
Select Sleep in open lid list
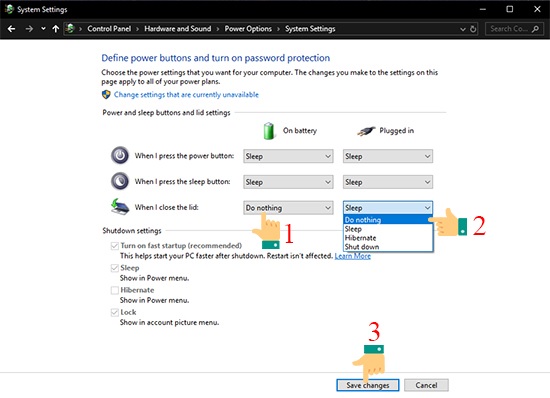(x=388, y=229)
